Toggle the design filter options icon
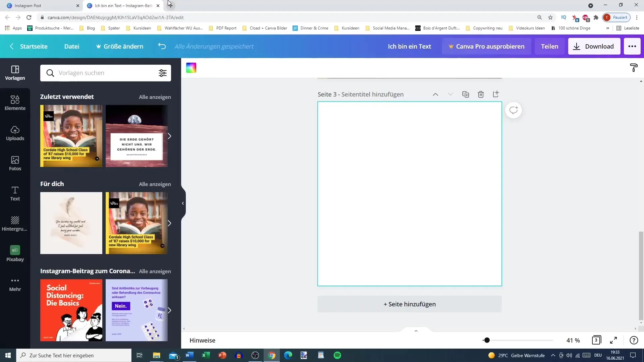This screenshot has height=362, width=644. click(x=163, y=73)
